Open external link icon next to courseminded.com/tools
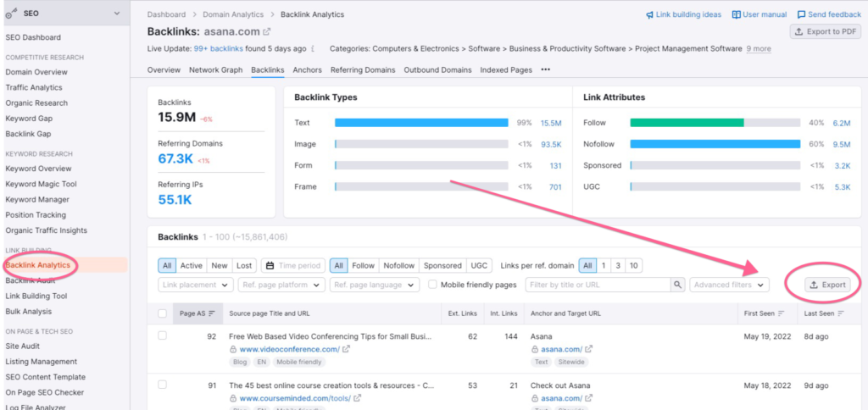This screenshot has height=410, width=868. (357, 398)
